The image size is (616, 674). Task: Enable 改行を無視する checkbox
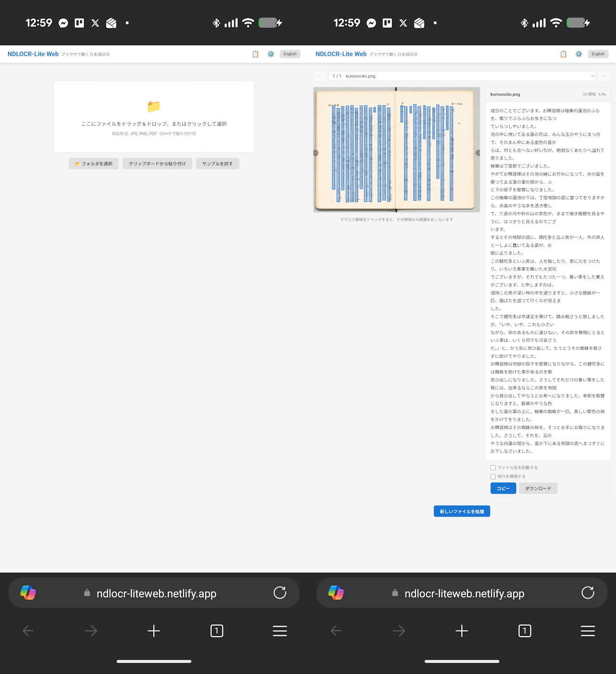493,477
